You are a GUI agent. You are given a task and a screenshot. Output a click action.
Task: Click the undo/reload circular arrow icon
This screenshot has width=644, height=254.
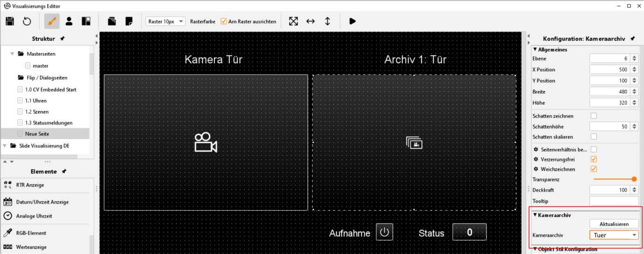[27, 21]
